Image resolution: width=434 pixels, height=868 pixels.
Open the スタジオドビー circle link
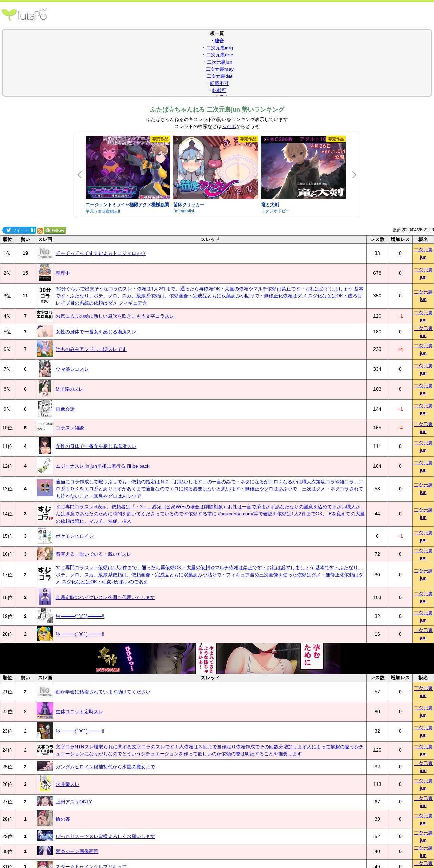pyautogui.click(x=275, y=211)
